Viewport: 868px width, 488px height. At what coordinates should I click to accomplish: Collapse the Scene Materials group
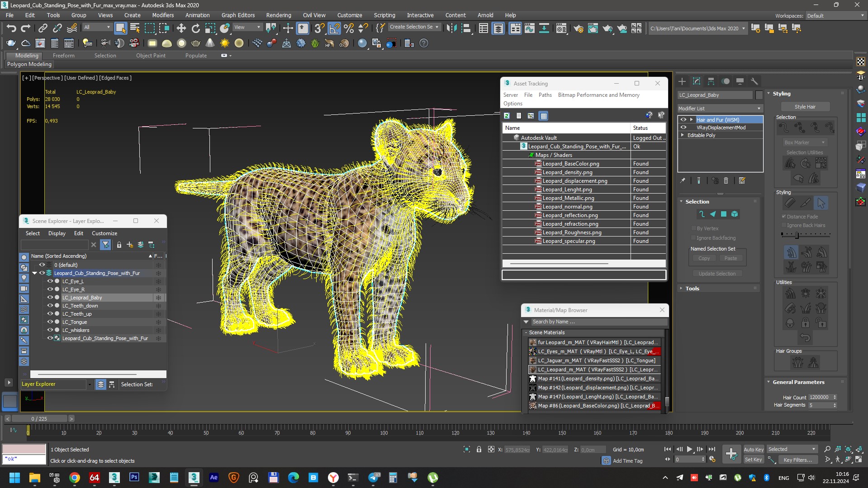coord(526,332)
